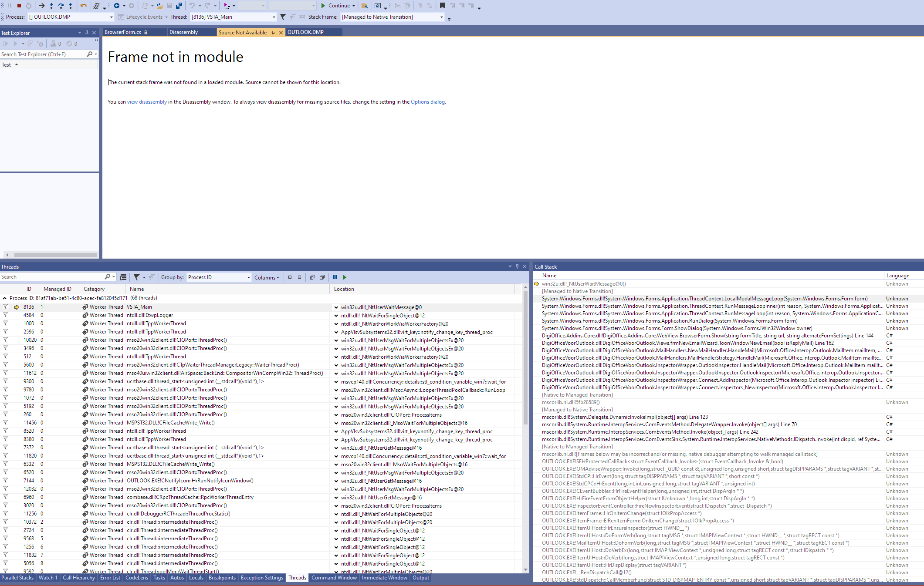924x586 pixels.
Task: Run all tests in Test Explorer
Action: click(x=5, y=43)
